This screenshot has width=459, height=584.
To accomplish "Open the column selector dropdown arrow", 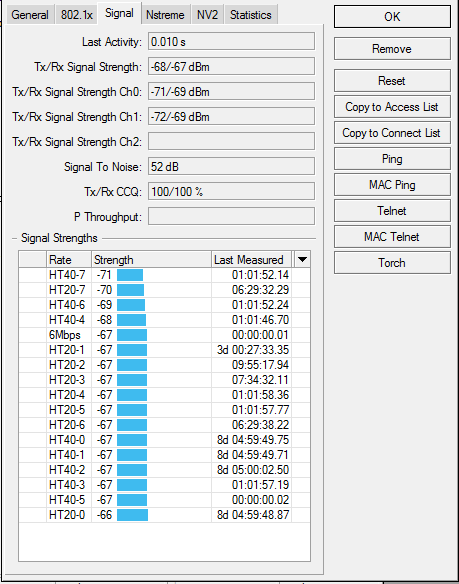I will coord(302,260).
